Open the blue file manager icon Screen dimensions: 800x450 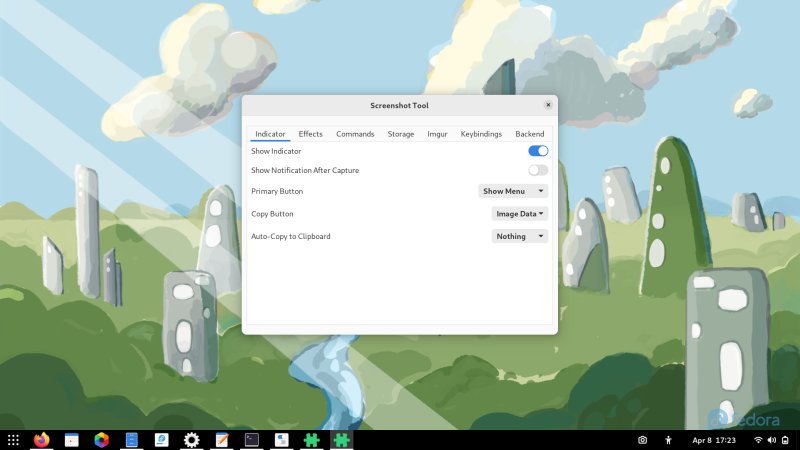132,440
